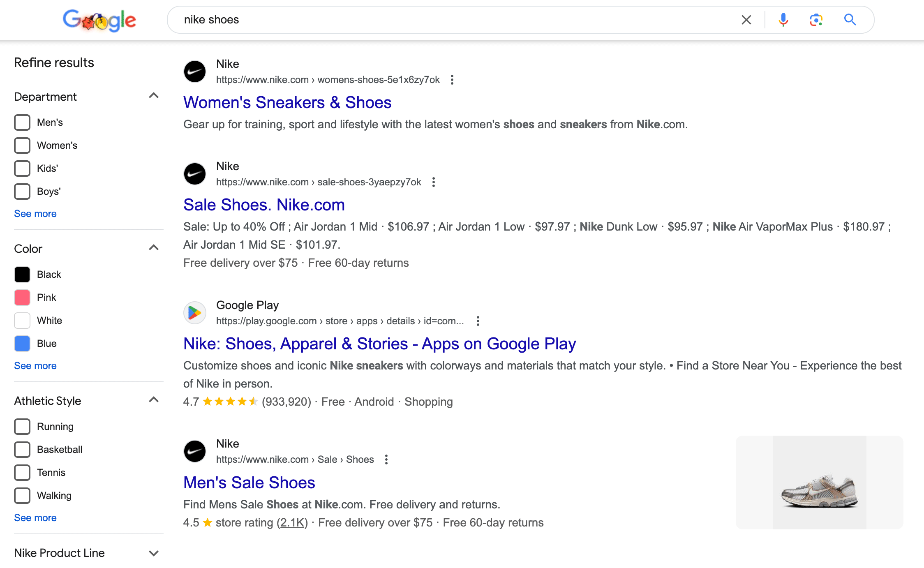Select the Pink color filter swatch
The image size is (924, 568).
coord(22,297)
